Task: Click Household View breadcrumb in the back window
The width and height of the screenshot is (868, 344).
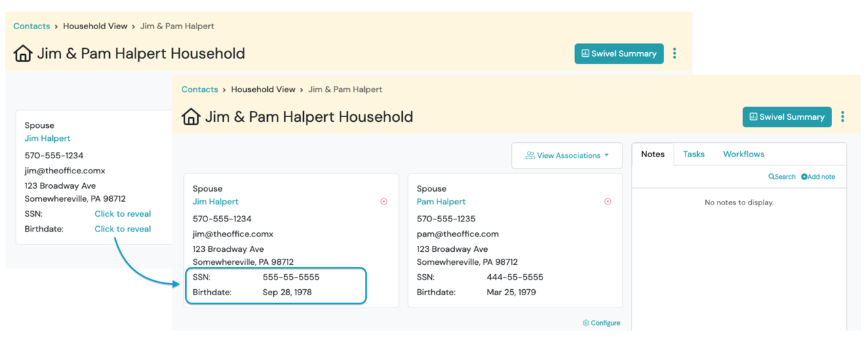Action: click(95, 26)
